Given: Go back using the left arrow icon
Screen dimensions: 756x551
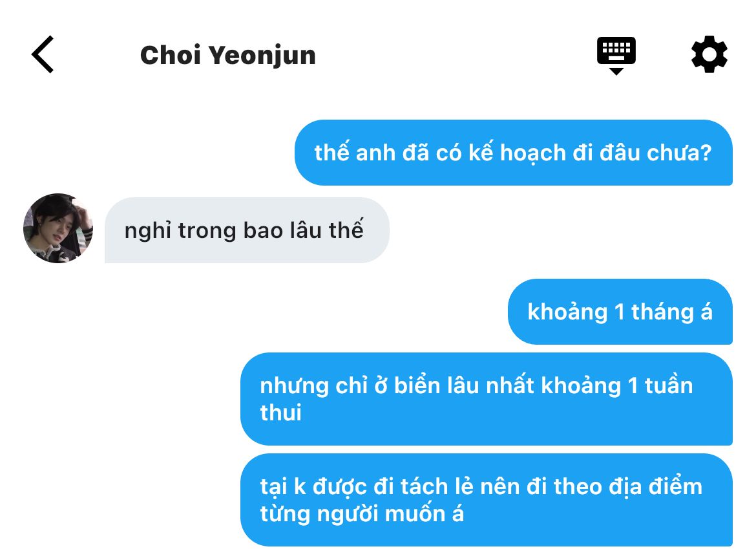Looking at the screenshot, I should click(43, 54).
